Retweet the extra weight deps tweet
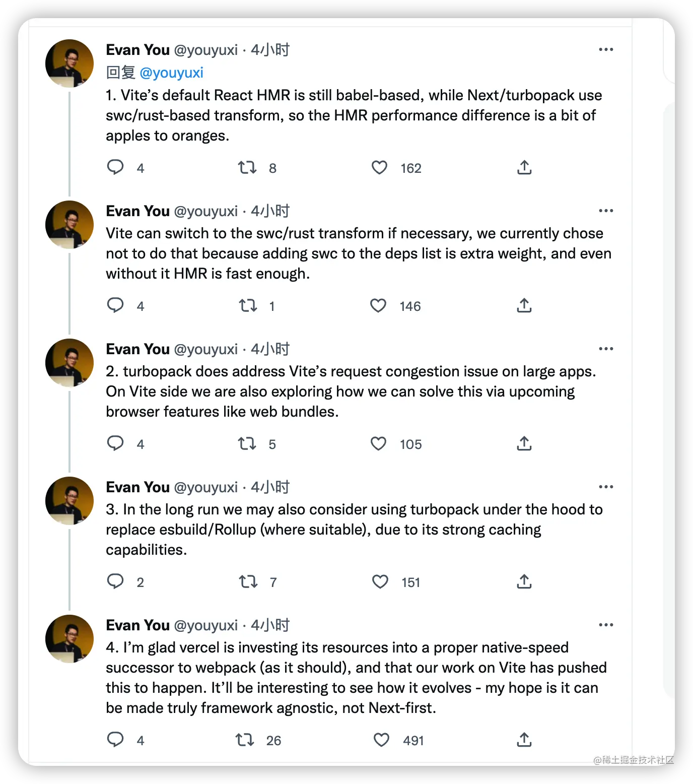 tap(248, 305)
